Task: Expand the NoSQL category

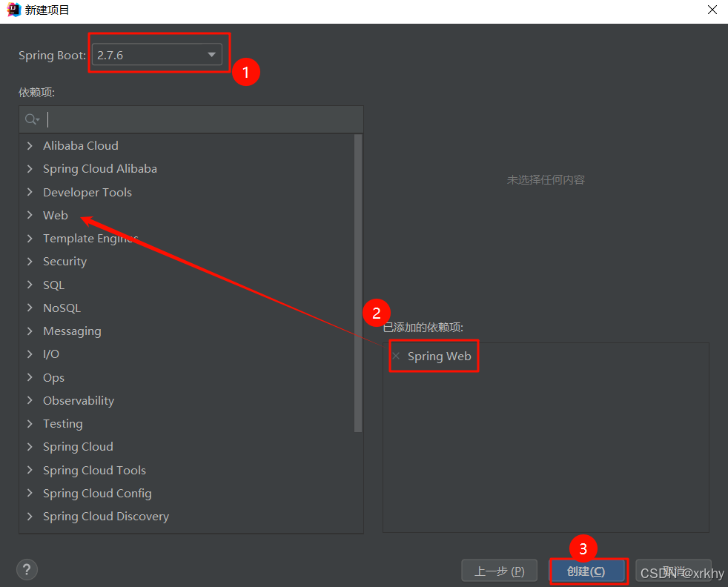Action: [x=30, y=308]
